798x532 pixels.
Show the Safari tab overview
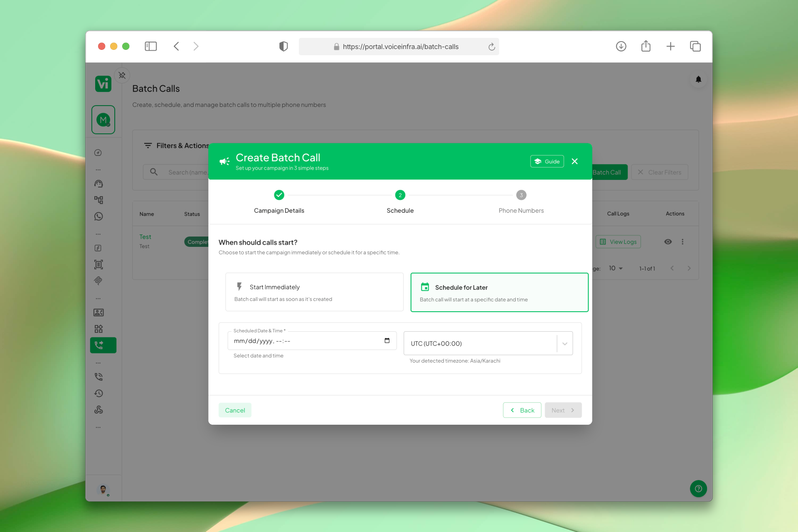click(695, 46)
